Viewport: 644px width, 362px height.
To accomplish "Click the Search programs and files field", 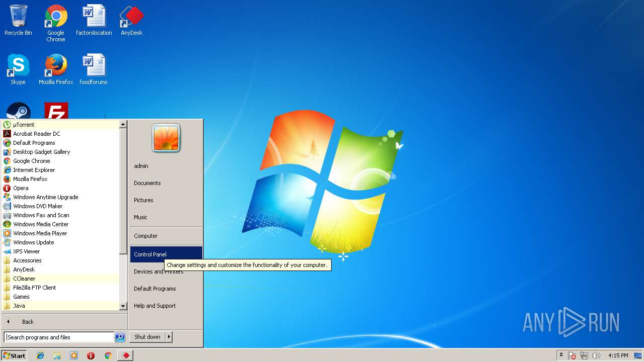I will [59, 337].
